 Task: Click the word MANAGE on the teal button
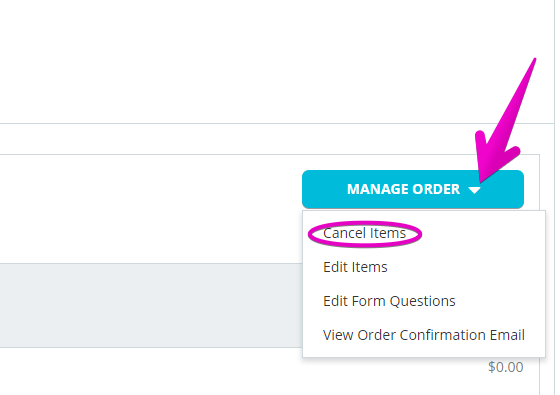tap(377, 189)
